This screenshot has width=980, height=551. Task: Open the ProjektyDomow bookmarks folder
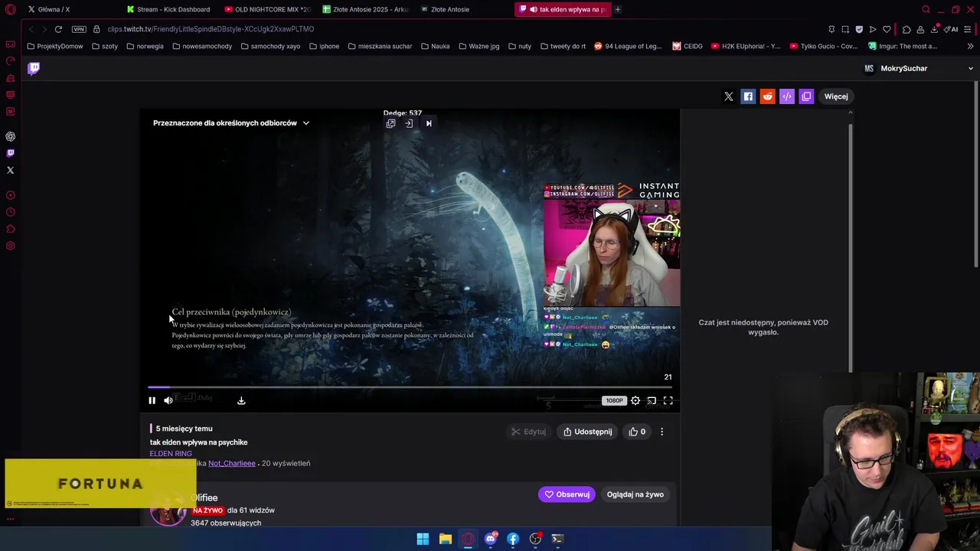tap(55, 46)
